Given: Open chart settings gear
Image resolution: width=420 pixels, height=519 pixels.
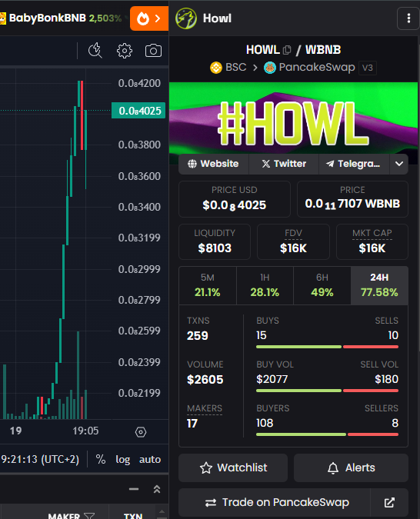Looking at the screenshot, I should (125, 51).
